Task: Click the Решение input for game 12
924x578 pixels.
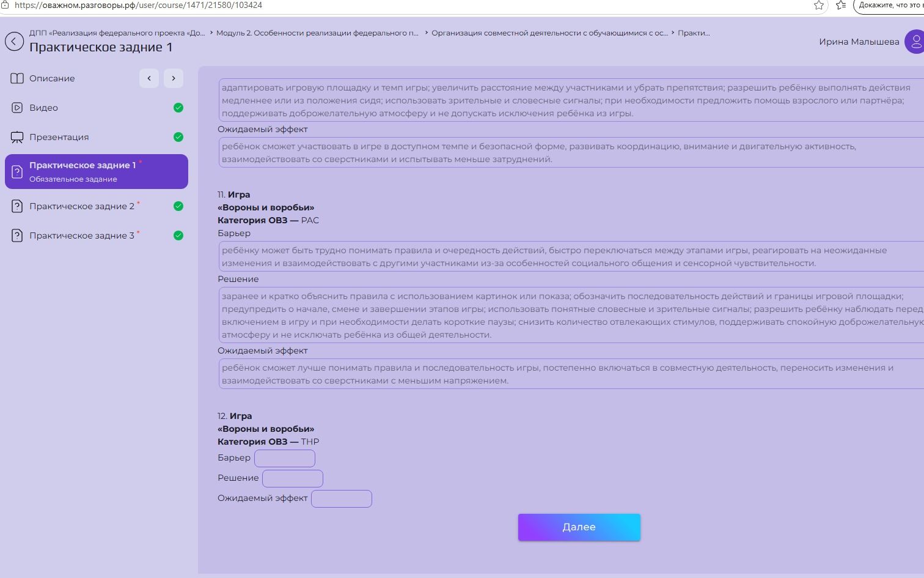Action: 293,478
